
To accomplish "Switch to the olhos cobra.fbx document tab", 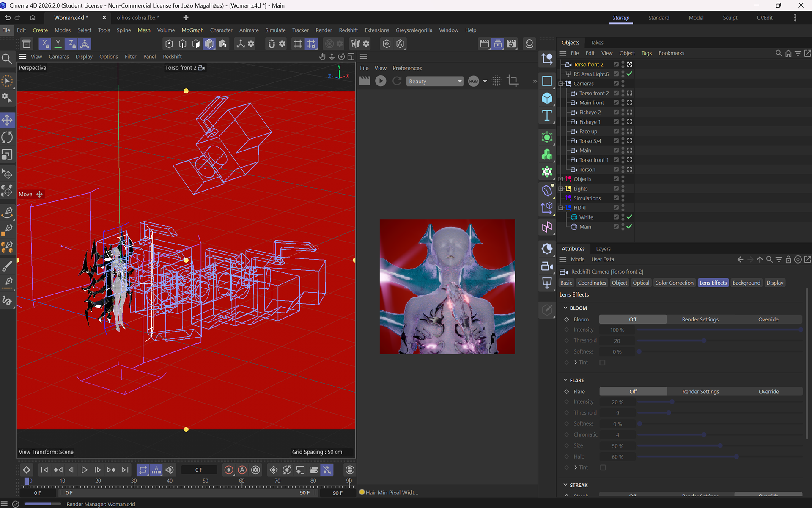I will (x=138, y=18).
